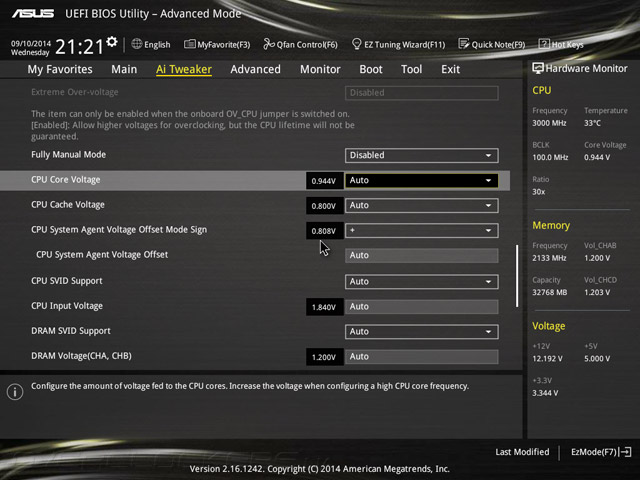The image size is (640, 480).
Task: Click the 1.840V CPU Input Voltage readout
Action: (x=324, y=307)
